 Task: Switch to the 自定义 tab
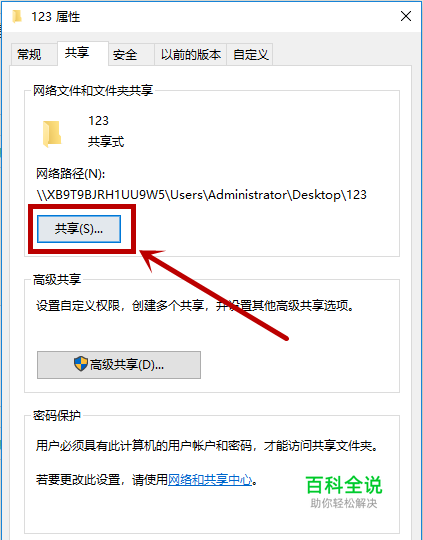[x=250, y=54]
